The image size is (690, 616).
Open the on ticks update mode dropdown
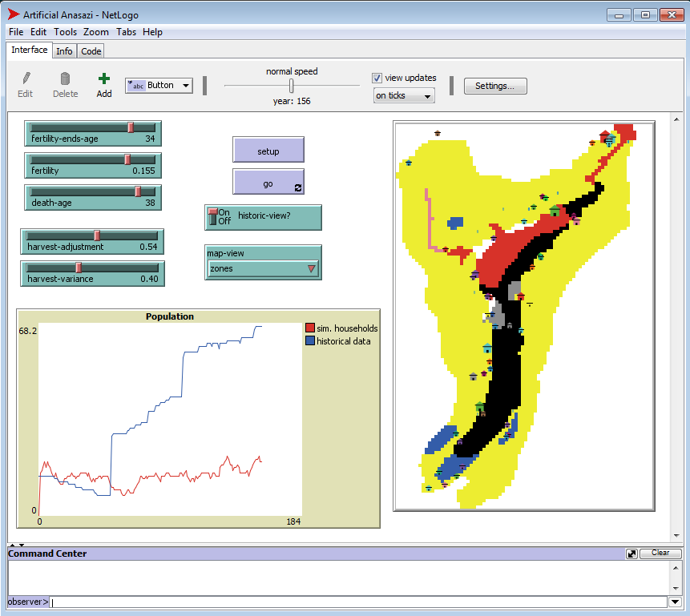pos(404,96)
